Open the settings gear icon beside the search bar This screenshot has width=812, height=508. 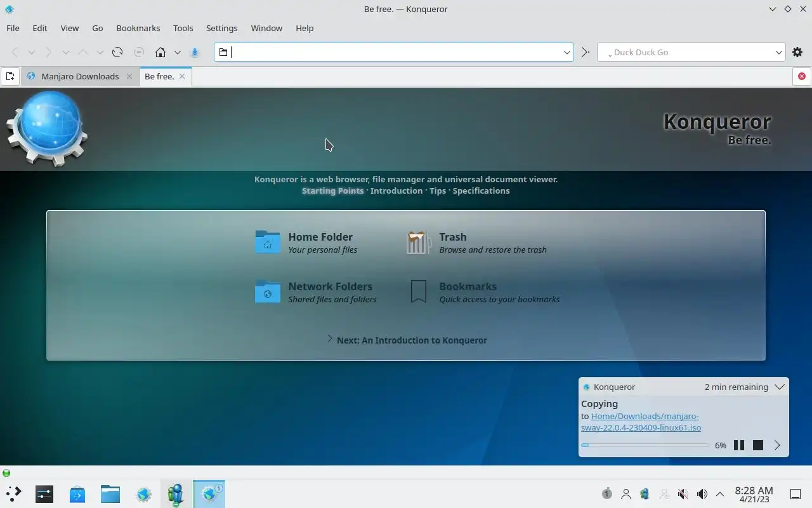tap(797, 52)
